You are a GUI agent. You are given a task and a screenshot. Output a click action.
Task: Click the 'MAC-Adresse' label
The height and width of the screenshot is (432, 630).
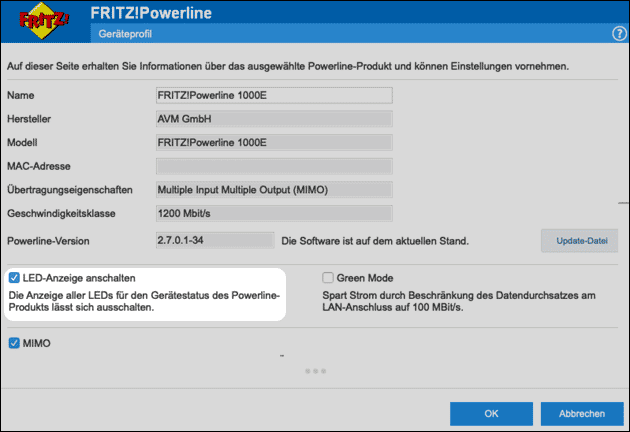click(x=39, y=166)
